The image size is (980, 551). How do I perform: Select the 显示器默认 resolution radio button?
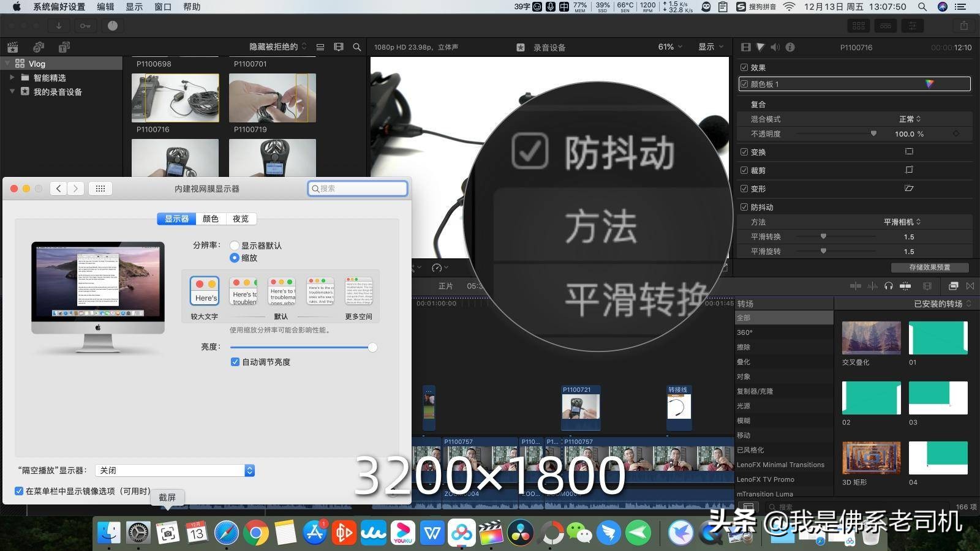coord(235,245)
